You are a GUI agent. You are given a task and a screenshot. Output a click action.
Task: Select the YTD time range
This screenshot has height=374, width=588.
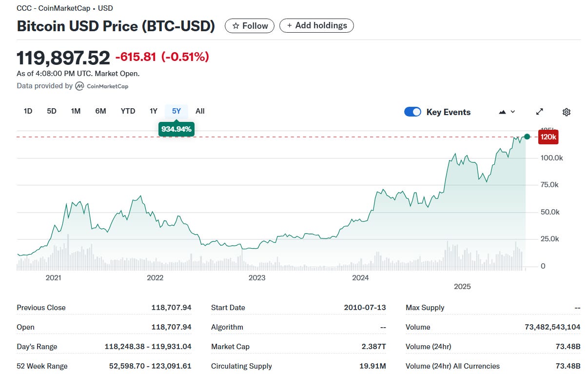coord(128,111)
